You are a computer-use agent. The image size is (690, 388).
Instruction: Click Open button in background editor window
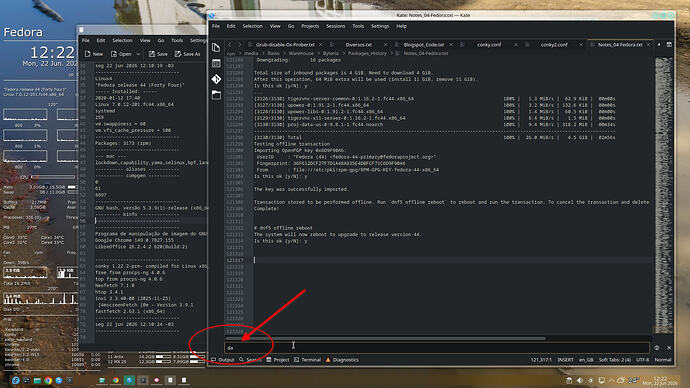(x=121, y=54)
